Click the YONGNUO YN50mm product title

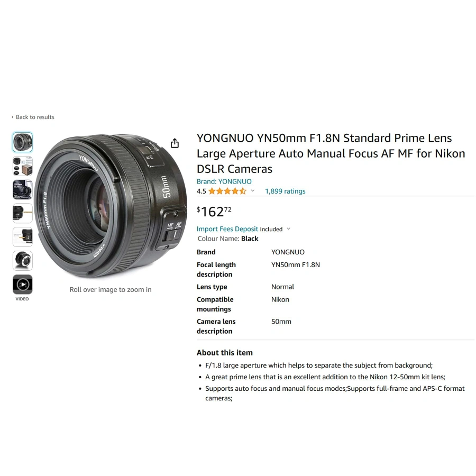click(331, 153)
